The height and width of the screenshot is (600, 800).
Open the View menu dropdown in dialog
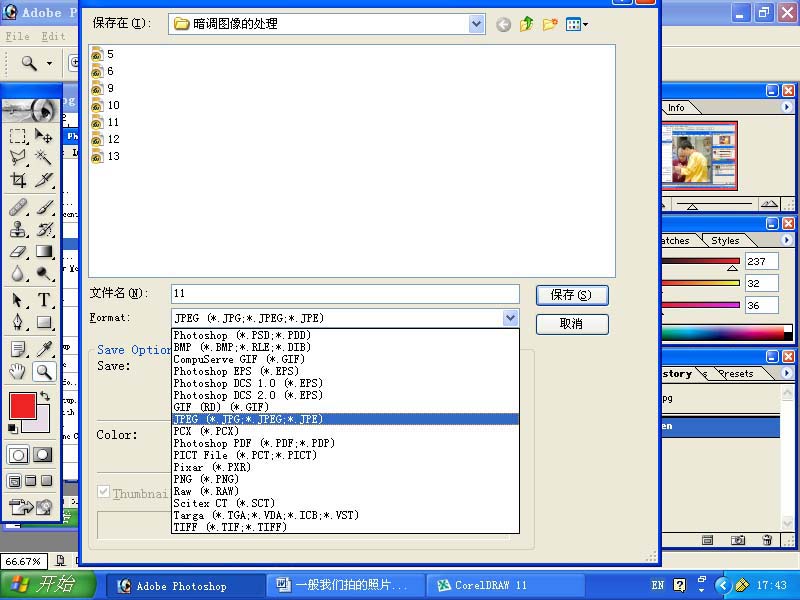577,24
